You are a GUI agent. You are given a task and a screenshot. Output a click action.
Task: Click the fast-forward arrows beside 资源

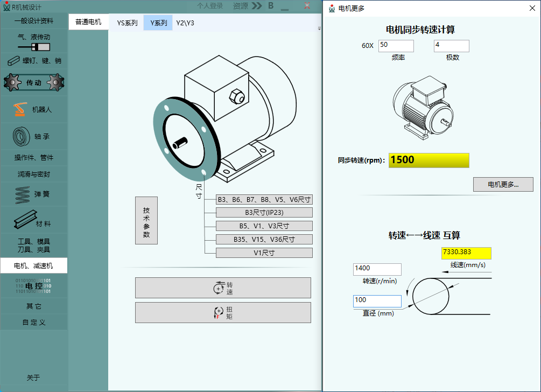pyautogui.click(x=257, y=6)
